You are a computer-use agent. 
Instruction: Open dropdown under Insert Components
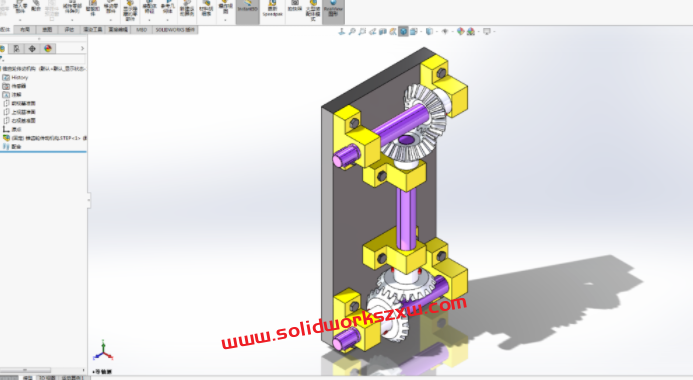(x=20, y=20)
